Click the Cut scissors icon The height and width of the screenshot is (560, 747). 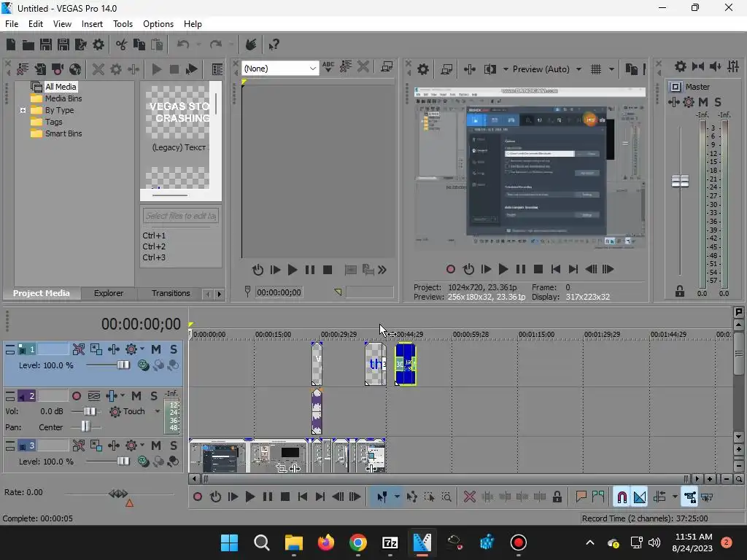pyautogui.click(x=122, y=44)
